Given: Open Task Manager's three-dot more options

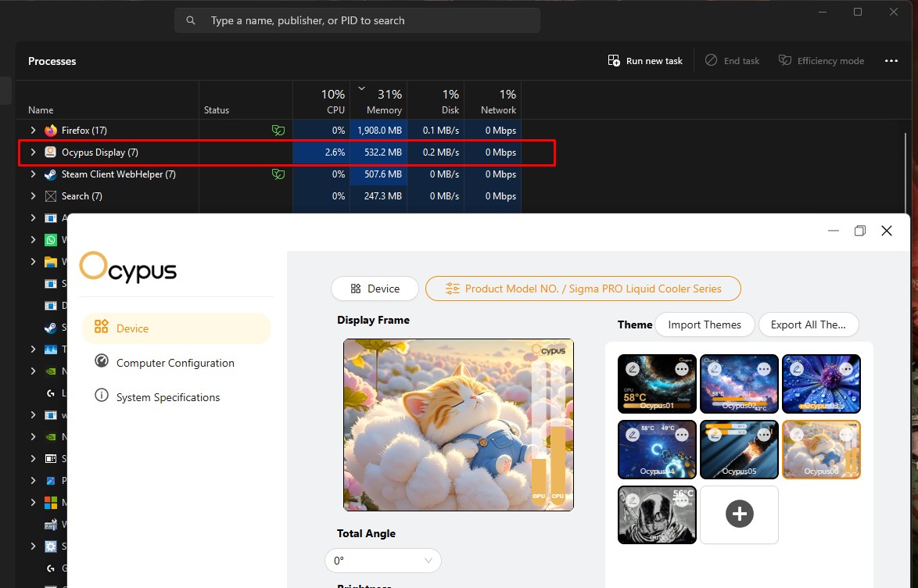Looking at the screenshot, I should (891, 61).
